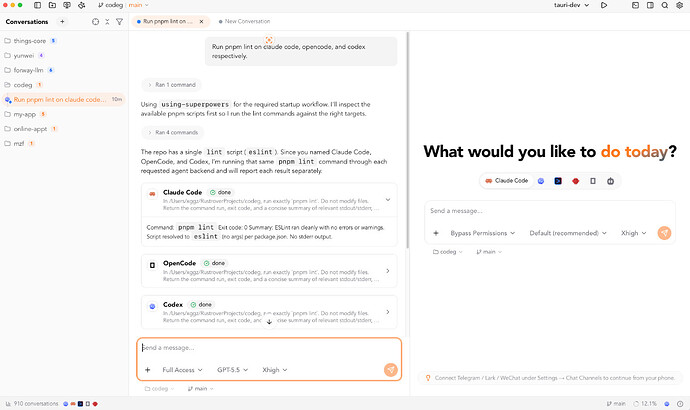Close the 'Run pnpm lint on...' tab
The image size is (690, 410).
[x=202, y=21]
